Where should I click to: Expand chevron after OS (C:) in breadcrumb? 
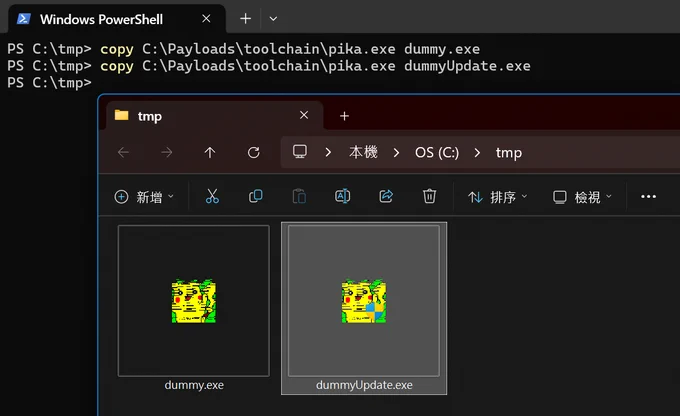(x=477, y=152)
